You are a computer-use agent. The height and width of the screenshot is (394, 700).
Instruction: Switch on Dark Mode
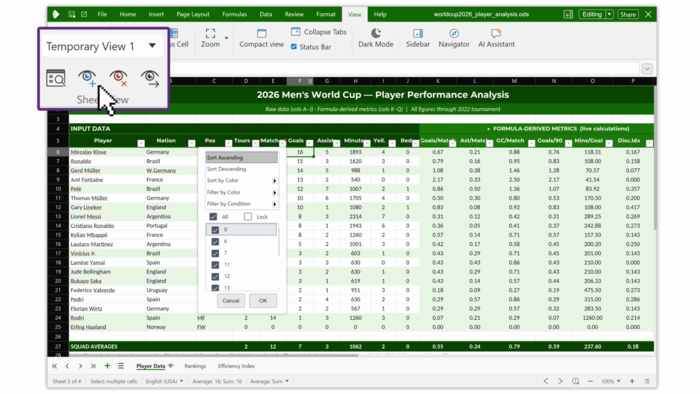pyautogui.click(x=376, y=38)
